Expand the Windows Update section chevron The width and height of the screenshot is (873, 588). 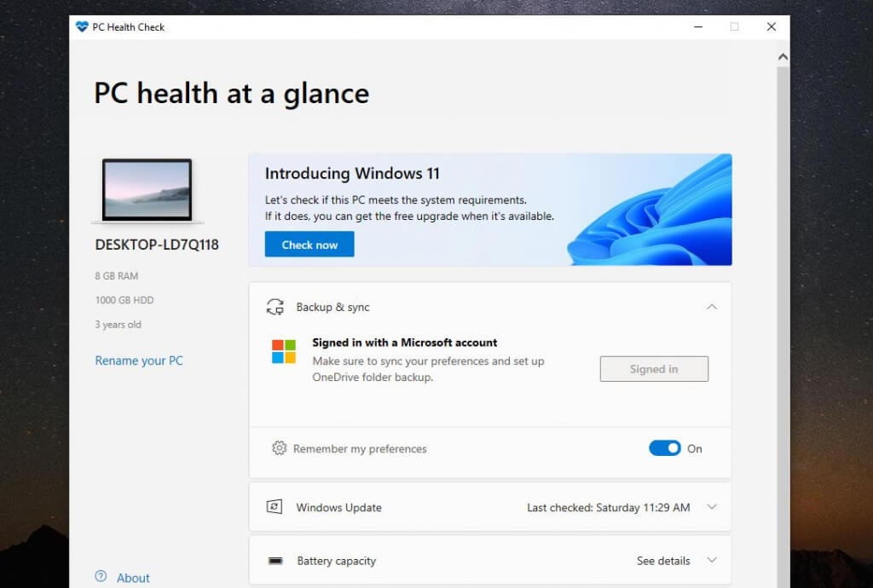point(712,507)
